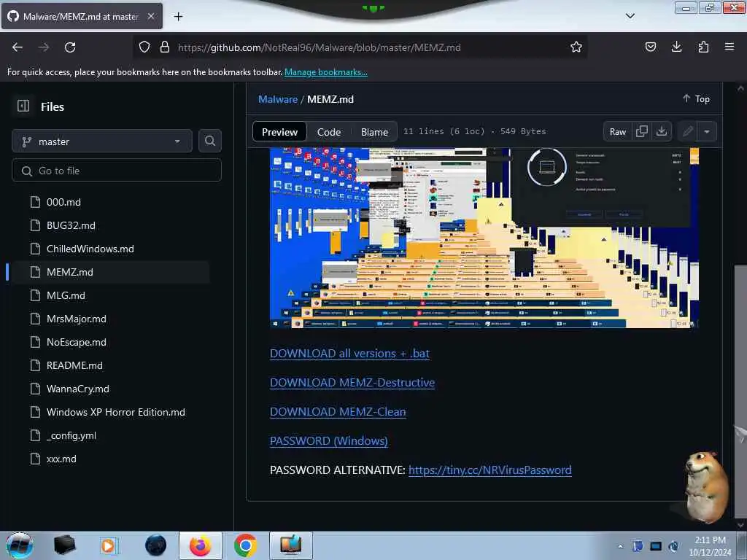
Task: Open the media player taskbar icon
Action: point(109,545)
